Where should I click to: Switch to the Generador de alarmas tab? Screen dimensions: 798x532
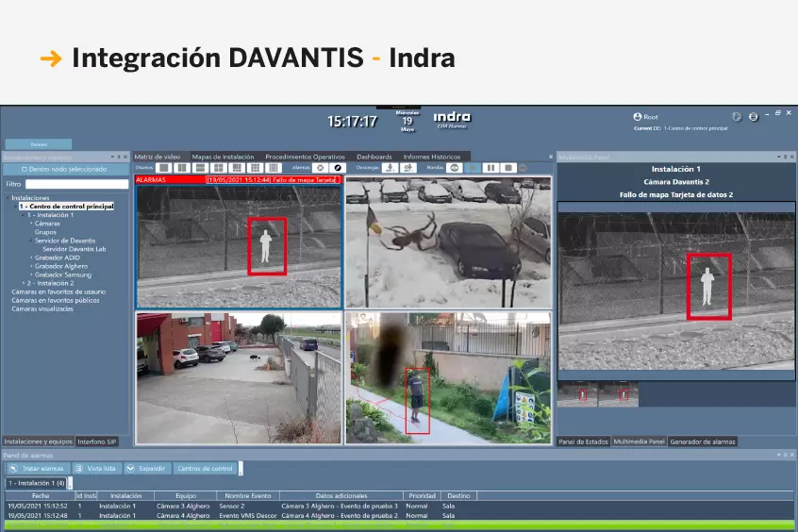703,441
